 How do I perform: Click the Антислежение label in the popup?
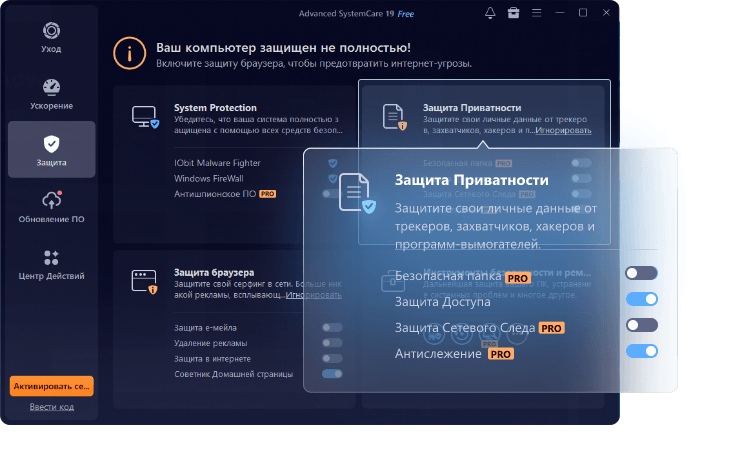click(438, 354)
